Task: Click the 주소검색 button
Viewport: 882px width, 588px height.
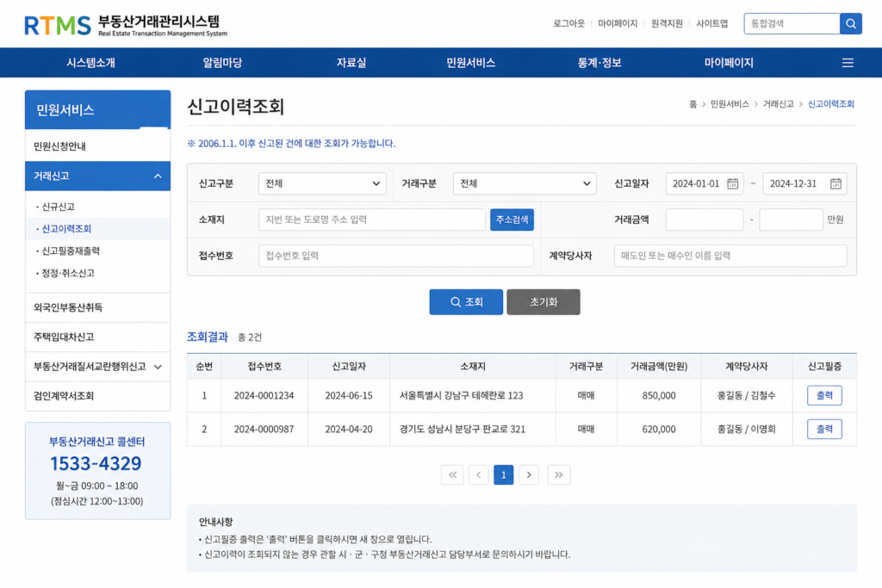Action: coord(512,220)
